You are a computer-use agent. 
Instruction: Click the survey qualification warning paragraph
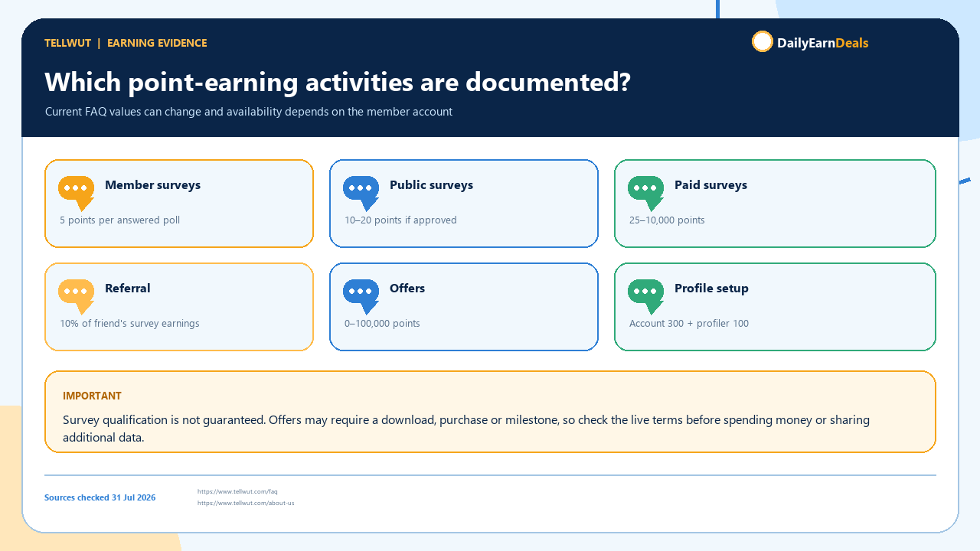pos(466,429)
